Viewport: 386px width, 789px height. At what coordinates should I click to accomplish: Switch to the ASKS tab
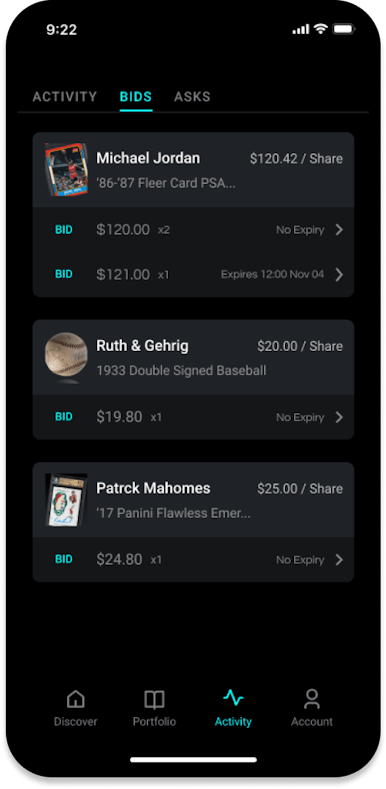[x=192, y=97]
